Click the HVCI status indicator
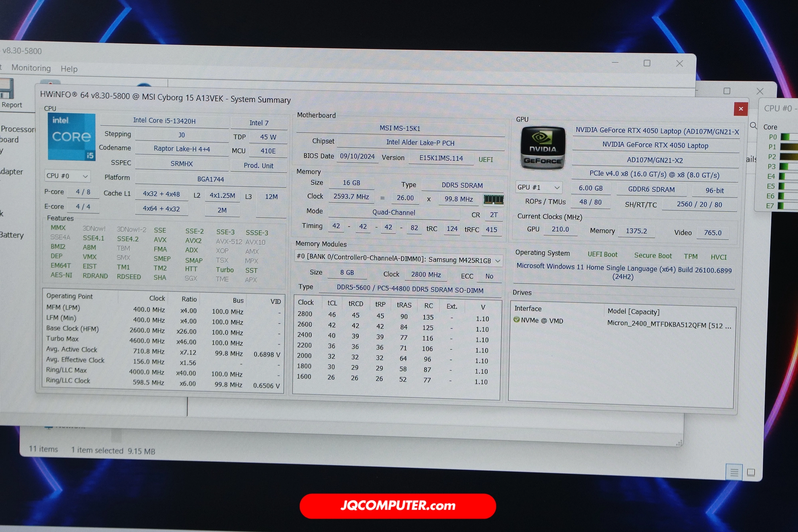This screenshot has width=798, height=532. (x=719, y=257)
